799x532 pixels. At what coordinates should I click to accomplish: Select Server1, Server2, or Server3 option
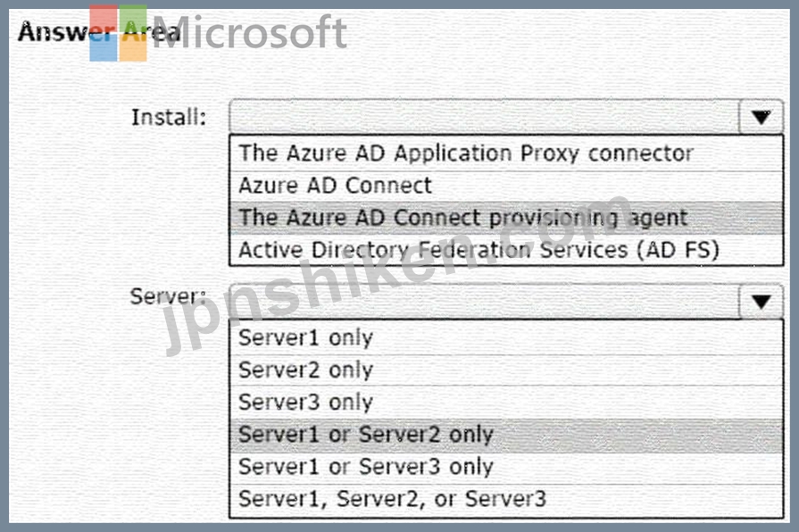point(506,499)
